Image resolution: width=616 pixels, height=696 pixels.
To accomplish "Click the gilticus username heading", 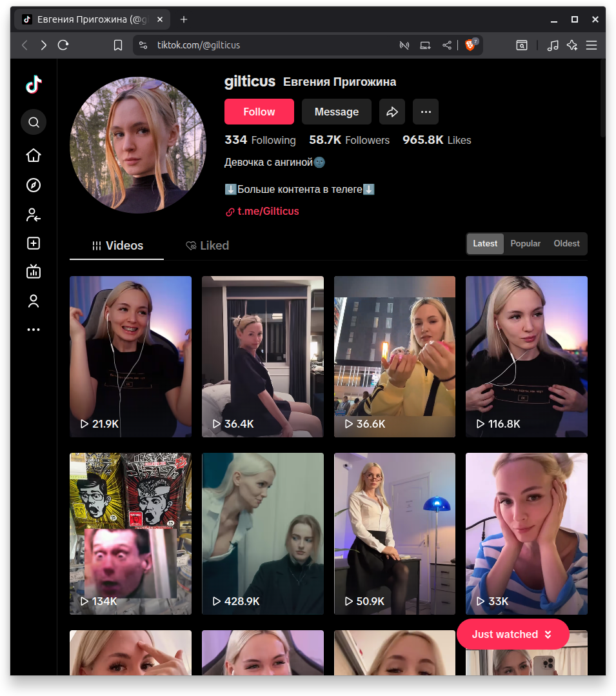I will 250,82.
